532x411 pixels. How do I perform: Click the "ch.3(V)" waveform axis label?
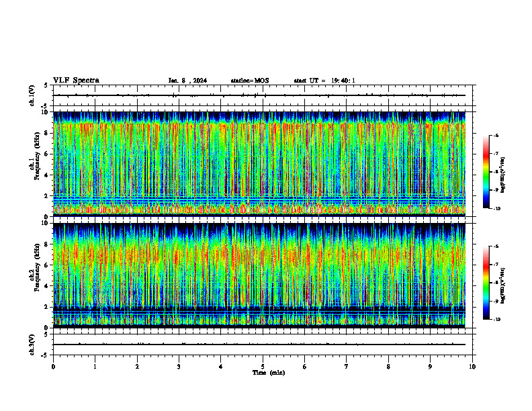coord(32,345)
